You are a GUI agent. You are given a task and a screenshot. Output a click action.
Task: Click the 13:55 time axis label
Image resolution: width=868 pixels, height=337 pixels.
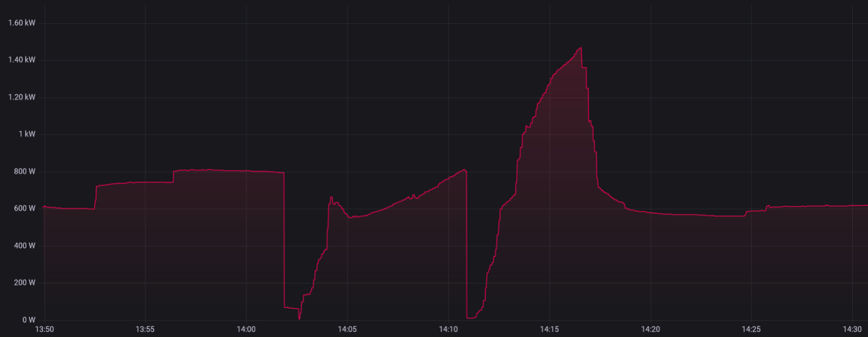click(145, 329)
